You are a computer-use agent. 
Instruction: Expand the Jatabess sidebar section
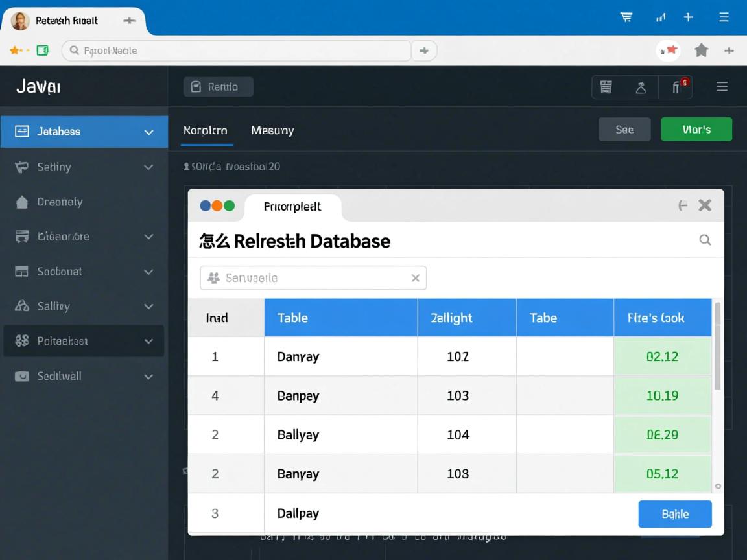148,132
